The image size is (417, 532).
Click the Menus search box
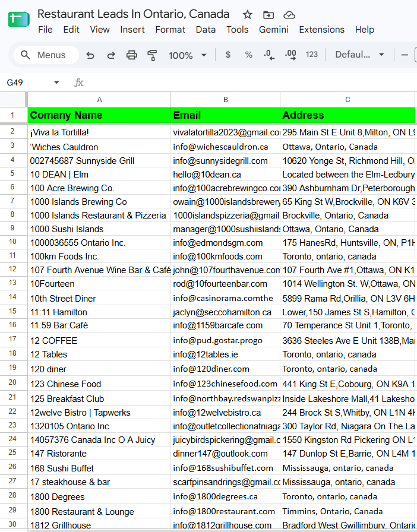(x=46, y=55)
